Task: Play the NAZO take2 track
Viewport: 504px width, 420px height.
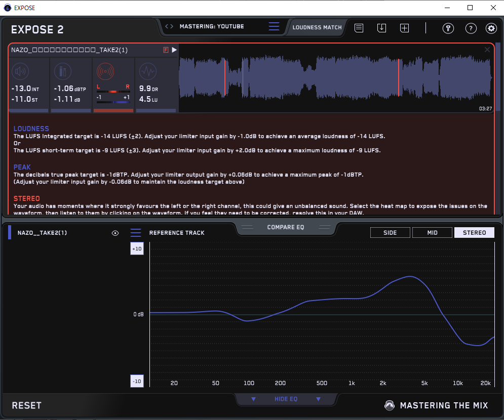Action: click(x=174, y=50)
